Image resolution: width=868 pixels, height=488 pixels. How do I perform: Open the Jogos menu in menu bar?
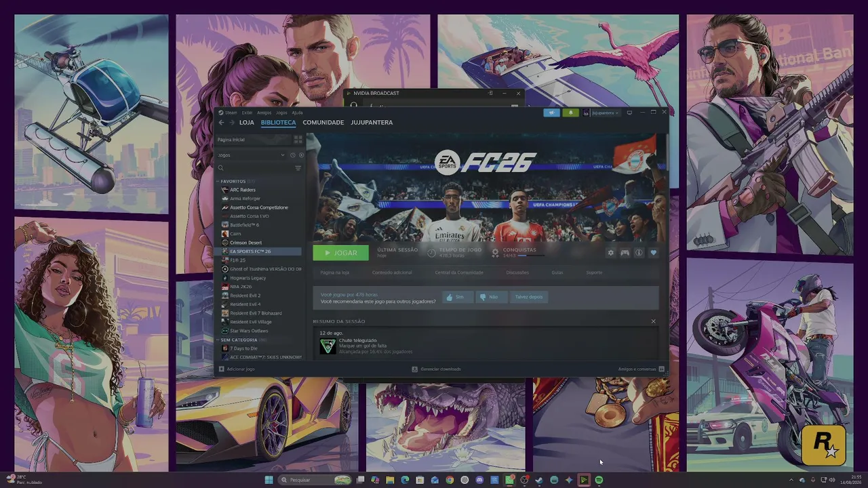pyautogui.click(x=281, y=113)
